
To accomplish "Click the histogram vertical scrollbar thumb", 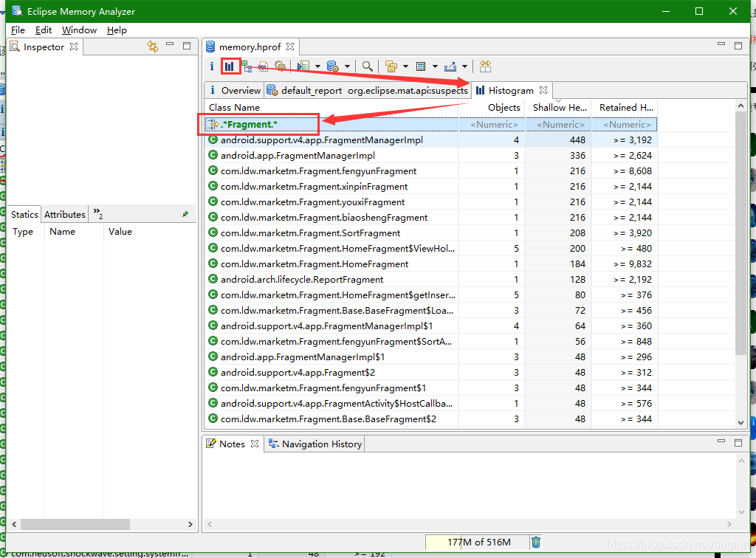I will [741, 232].
